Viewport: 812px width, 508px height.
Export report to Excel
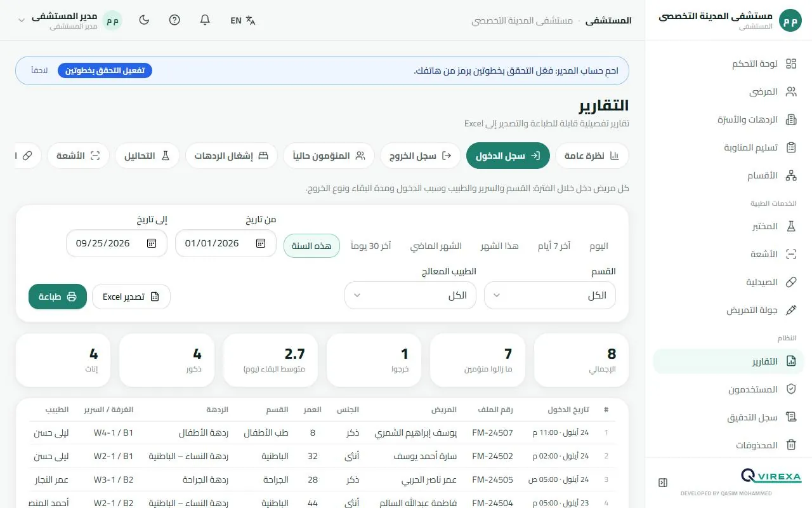tap(131, 297)
